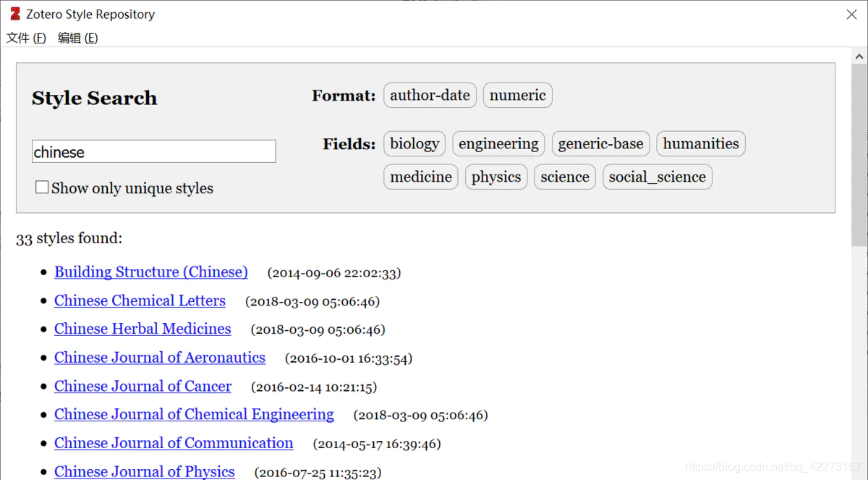
Task: Toggle the science field filter
Action: [565, 177]
